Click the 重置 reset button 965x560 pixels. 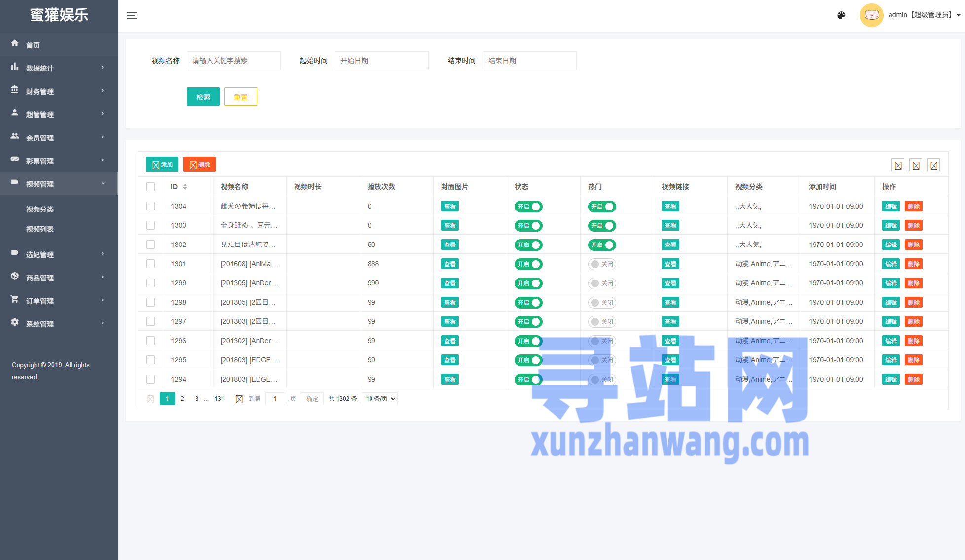click(240, 97)
